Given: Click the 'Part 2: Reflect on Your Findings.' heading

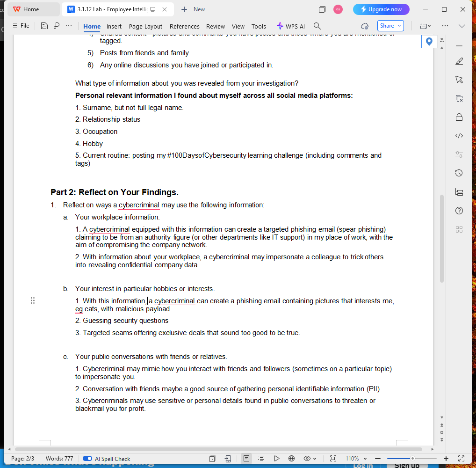Looking at the screenshot, I should [115, 192].
